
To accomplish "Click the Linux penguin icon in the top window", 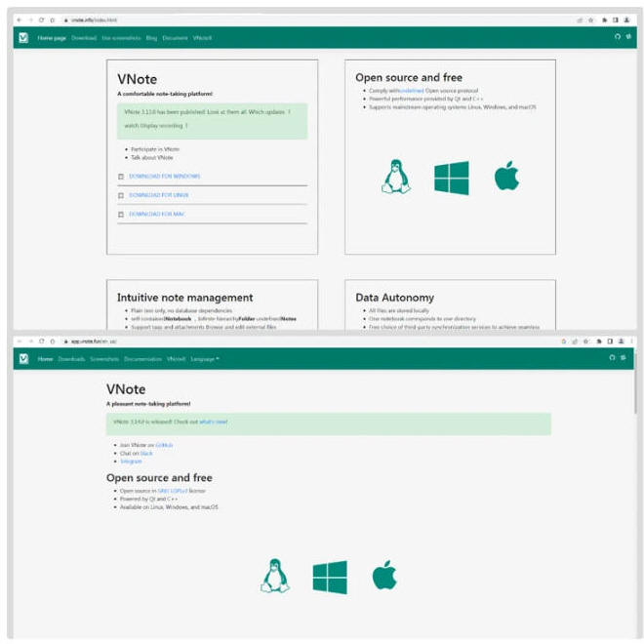I will pyautogui.click(x=396, y=177).
